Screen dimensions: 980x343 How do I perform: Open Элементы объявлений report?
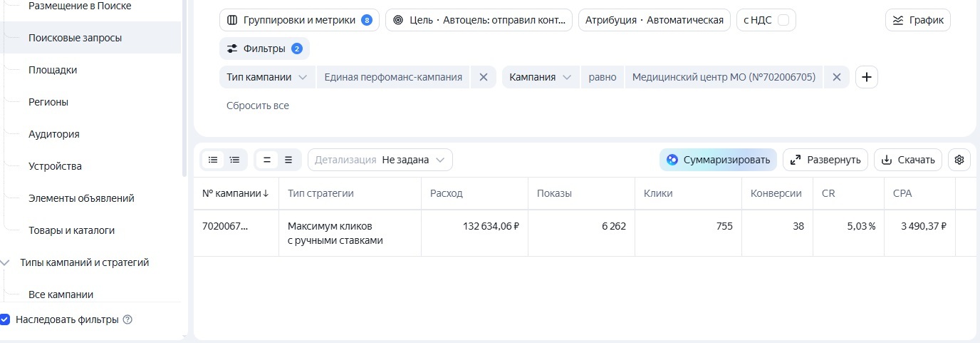click(81, 198)
